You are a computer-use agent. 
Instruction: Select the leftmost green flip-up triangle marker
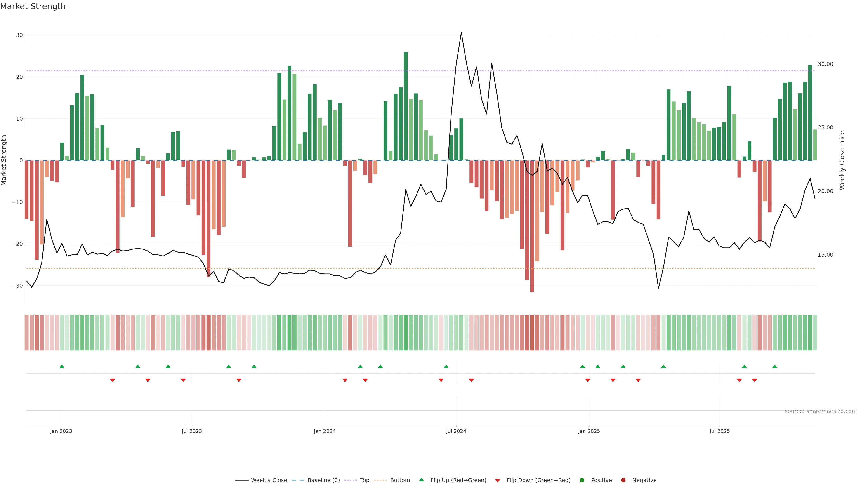[x=62, y=366]
